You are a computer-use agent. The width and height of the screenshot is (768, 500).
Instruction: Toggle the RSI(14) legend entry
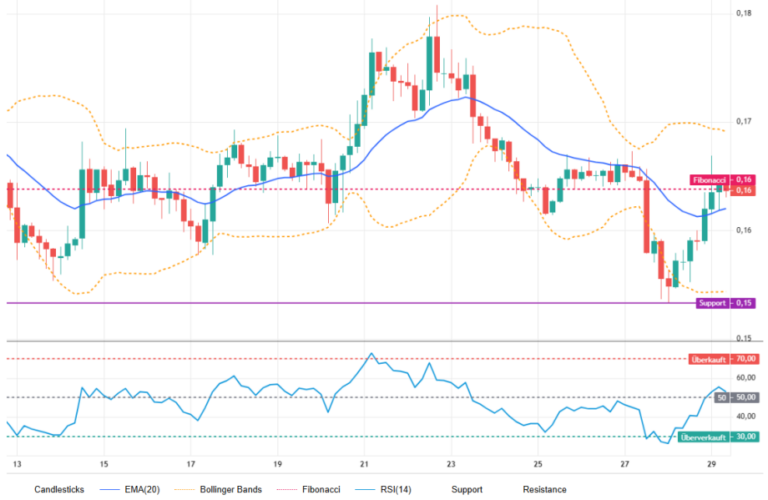383,489
